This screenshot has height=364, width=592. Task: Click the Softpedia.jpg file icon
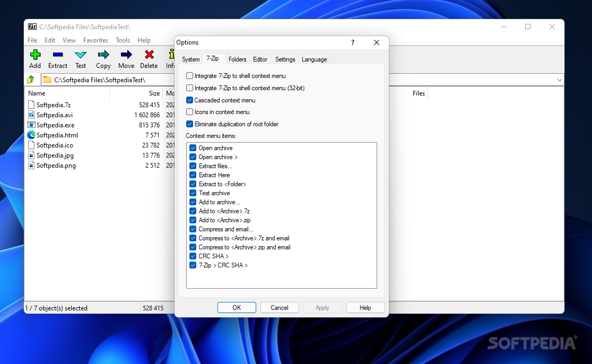click(x=31, y=155)
